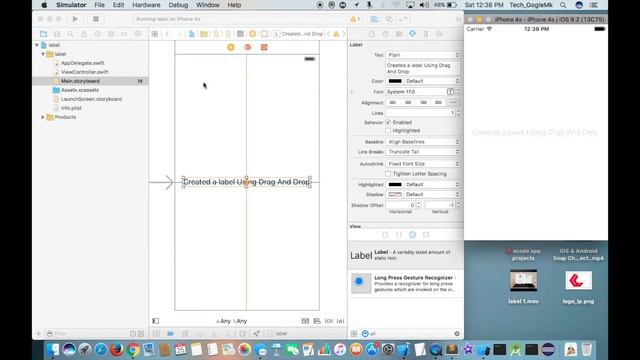Select First Responder icon in scene dock
The image size is (640, 360).
pyautogui.click(x=247, y=47)
